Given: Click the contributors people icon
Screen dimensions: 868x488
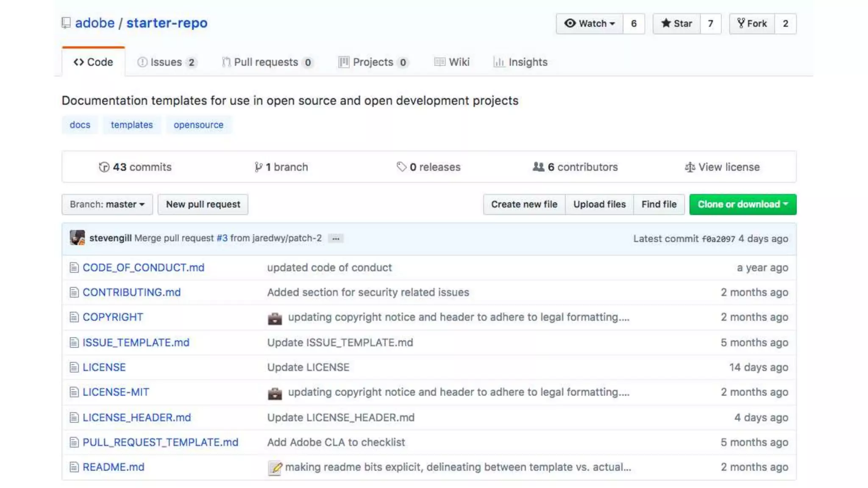Looking at the screenshot, I should [538, 167].
